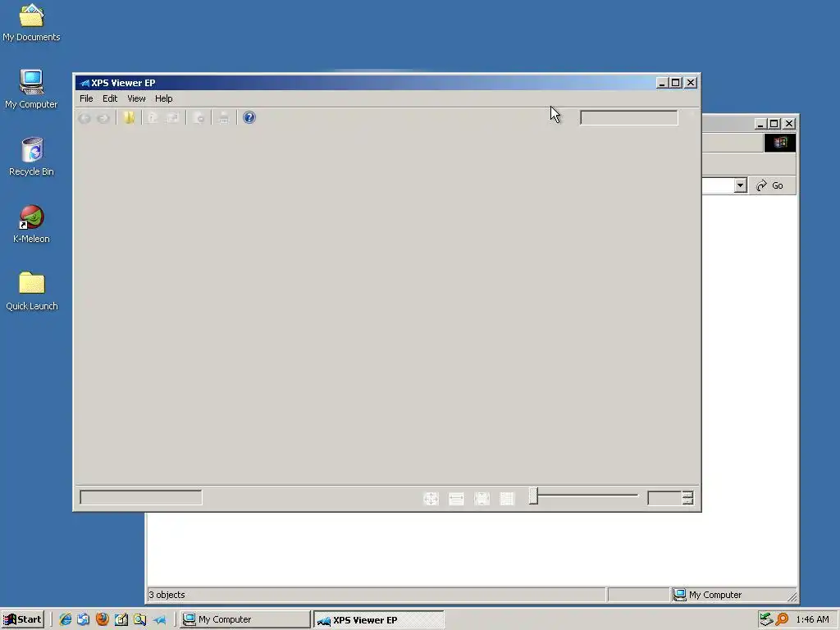Image resolution: width=840 pixels, height=630 pixels.
Task: Click the Forward arrow in XPS Viewer toolbar
Action: click(103, 118)
